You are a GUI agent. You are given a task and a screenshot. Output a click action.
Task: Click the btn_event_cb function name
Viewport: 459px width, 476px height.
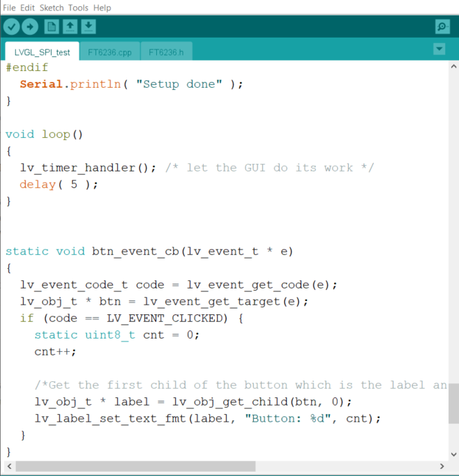click(x=135, y=252)
